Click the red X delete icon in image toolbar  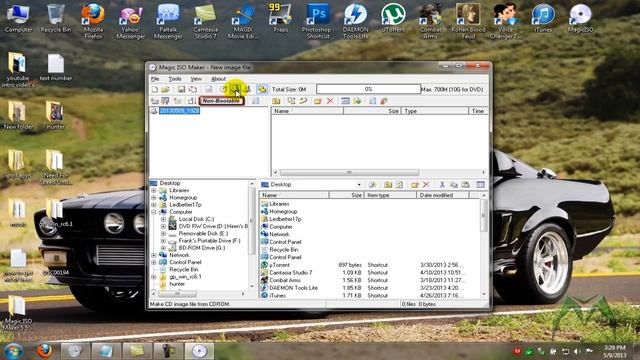[330, 101]
